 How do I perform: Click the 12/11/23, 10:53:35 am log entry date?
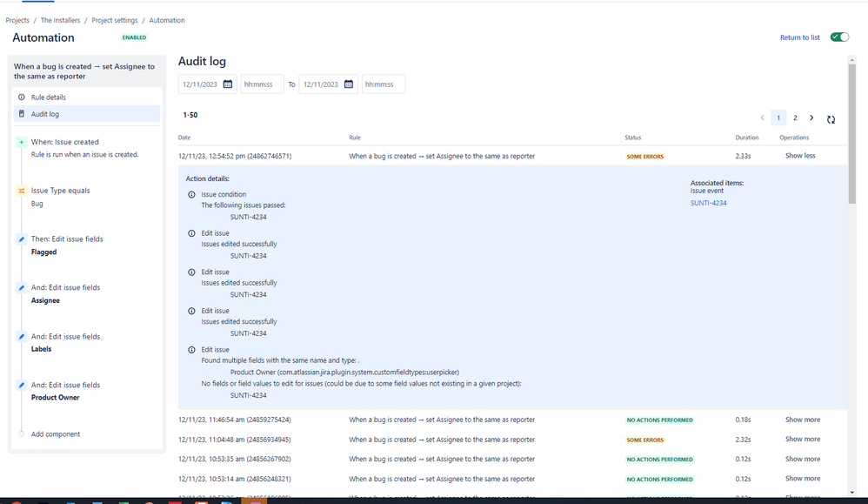point(234,459)
